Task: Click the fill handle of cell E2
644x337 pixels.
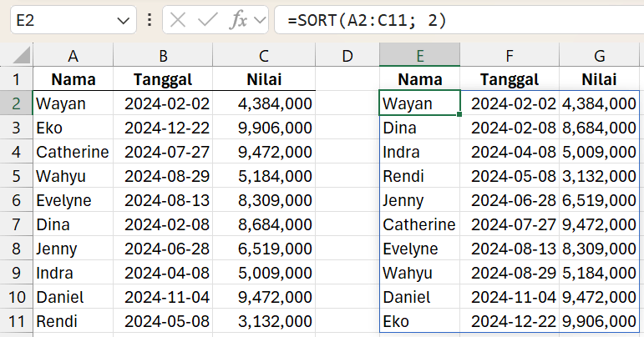Action: (459, 114)
